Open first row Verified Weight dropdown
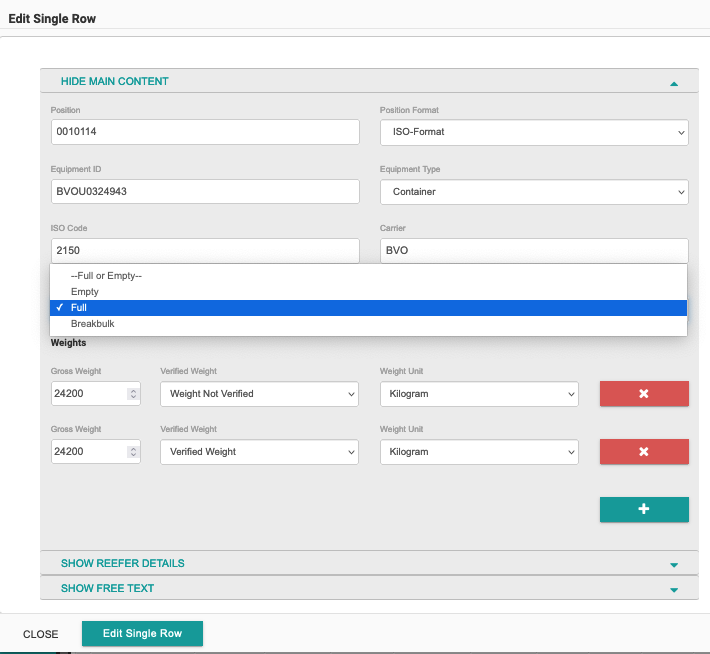This screenshot has height=654, width=710. pos(258,394)
